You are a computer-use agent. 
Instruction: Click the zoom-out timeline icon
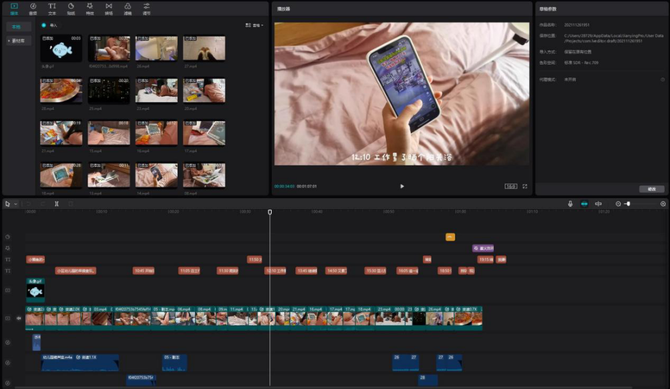[618, 204]
